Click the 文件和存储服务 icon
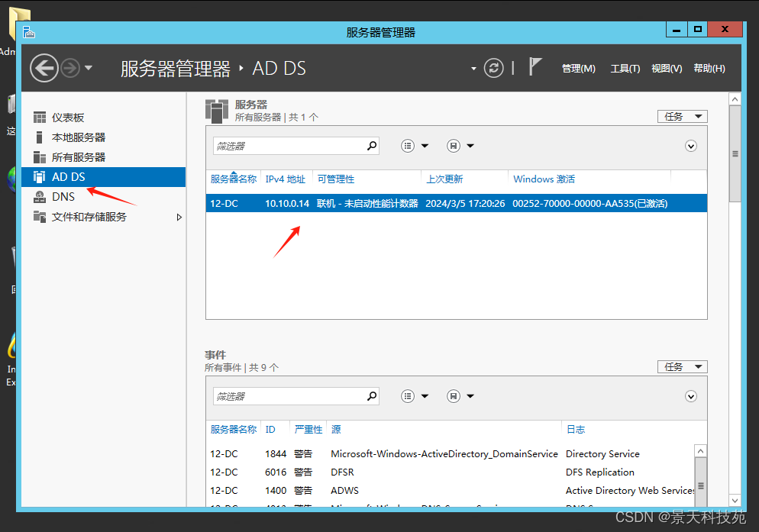759x532 pixels. click(x=40, y=216)
